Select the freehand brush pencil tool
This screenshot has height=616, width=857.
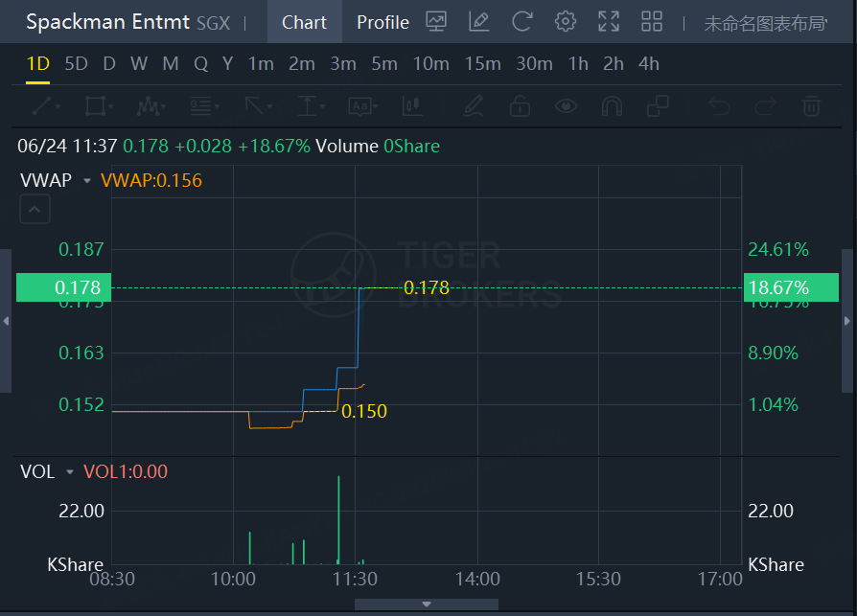474,106
